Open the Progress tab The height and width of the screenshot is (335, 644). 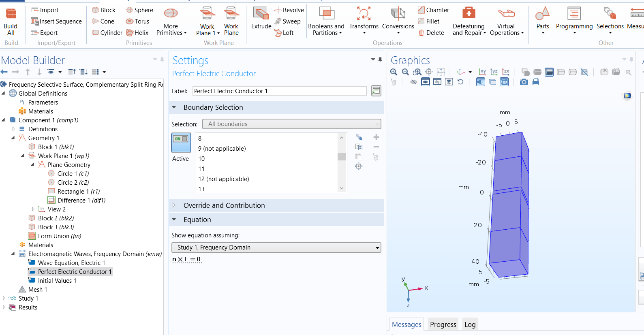443,324
